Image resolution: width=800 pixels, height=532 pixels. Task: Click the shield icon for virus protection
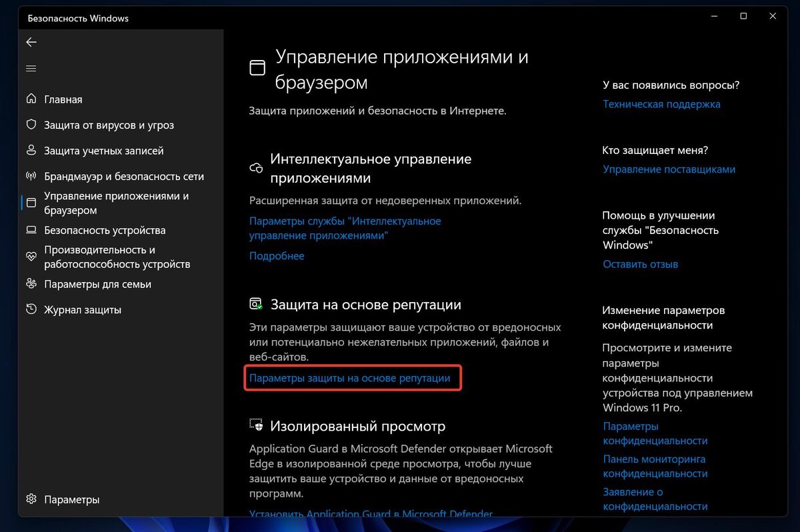tap(31, 125)
